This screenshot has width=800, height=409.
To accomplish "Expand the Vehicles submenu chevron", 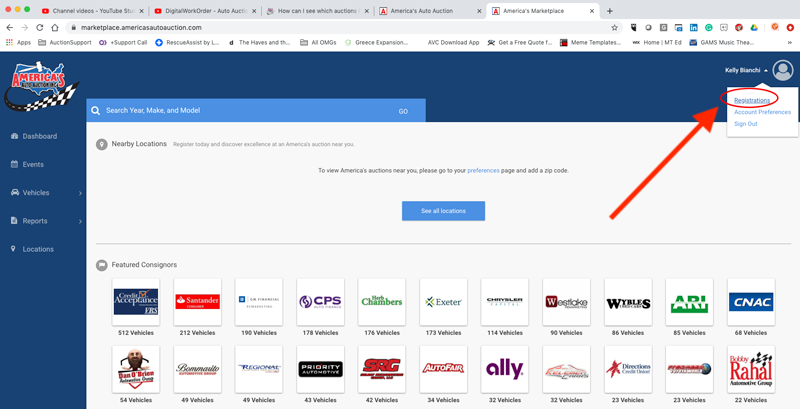I will [81, 193].
